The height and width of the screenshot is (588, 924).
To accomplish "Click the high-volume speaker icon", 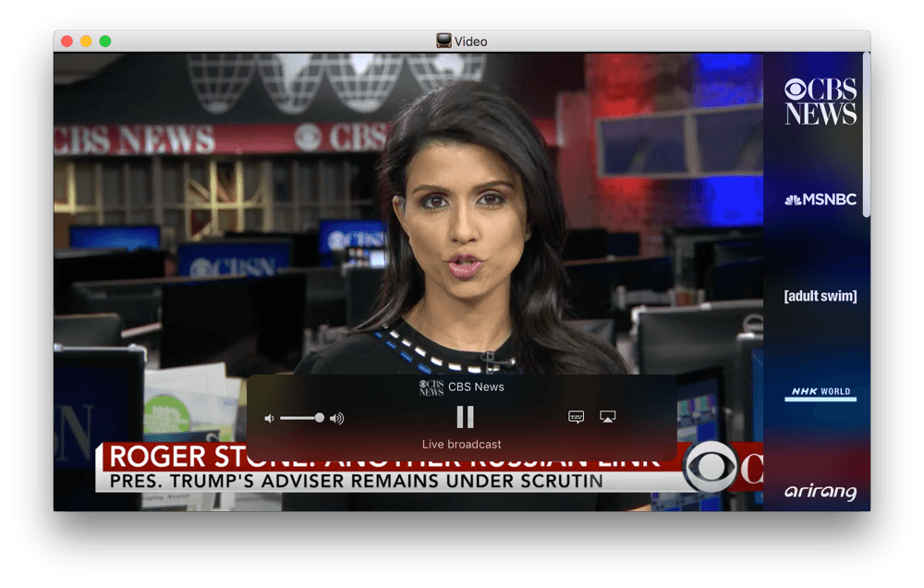I will (337, 419).
